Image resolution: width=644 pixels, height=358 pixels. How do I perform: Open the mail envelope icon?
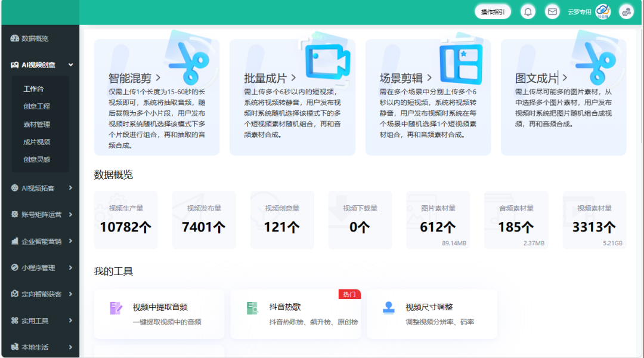coord(552,12)
